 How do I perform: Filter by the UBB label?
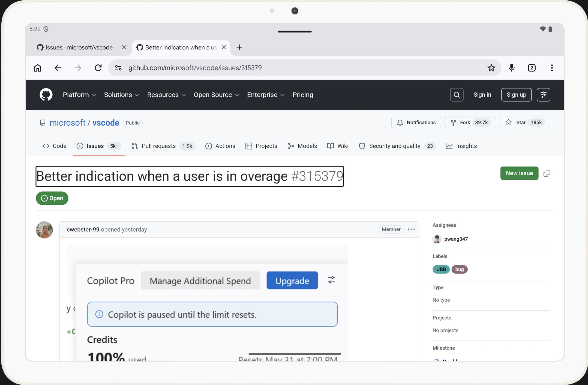tap(441, 269)
